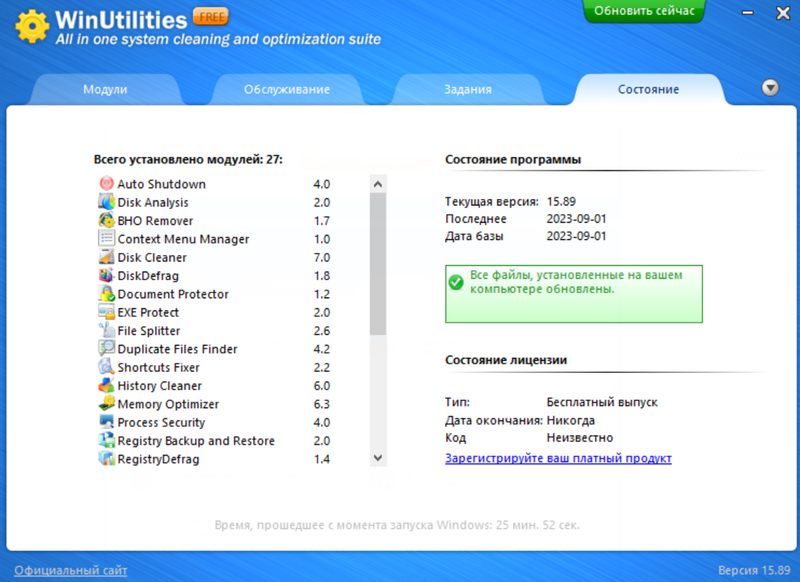800x582 pixels.
Task: Click the Auto Shutdown module icon
Action: pos(106,184)
